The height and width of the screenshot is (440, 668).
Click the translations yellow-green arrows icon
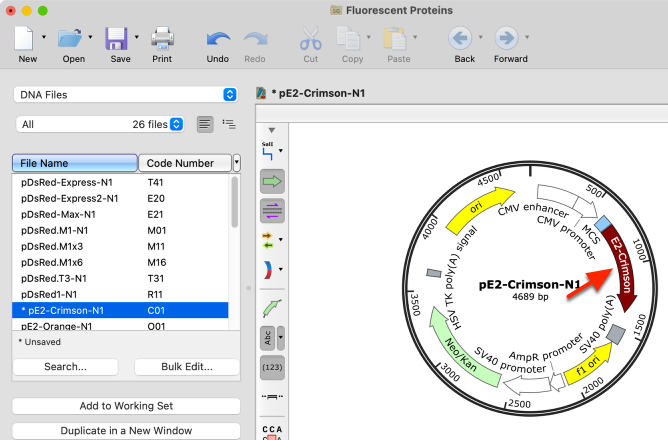coord(268,240)
